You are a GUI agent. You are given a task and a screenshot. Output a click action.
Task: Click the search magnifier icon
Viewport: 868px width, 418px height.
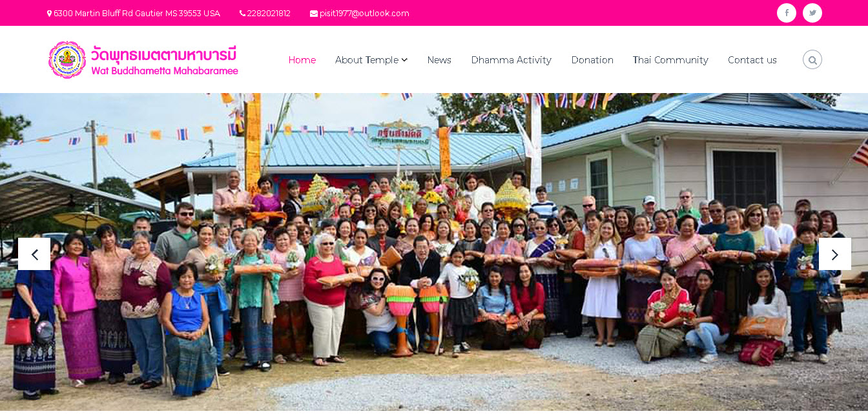[x=812, y=59]
